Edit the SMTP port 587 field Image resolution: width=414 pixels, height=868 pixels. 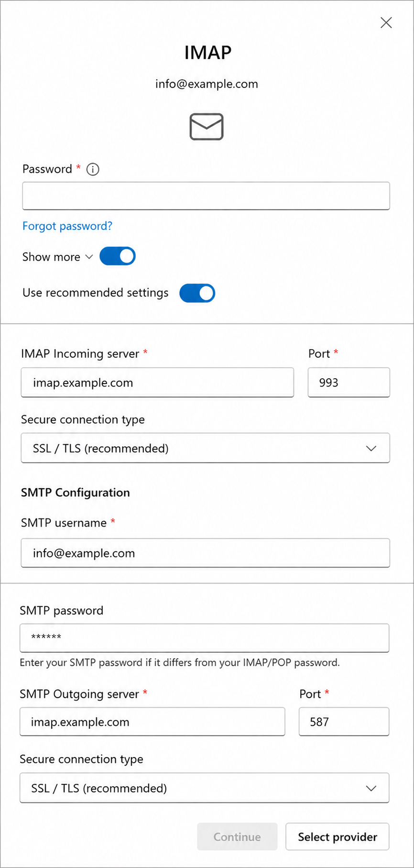point(344,722)
